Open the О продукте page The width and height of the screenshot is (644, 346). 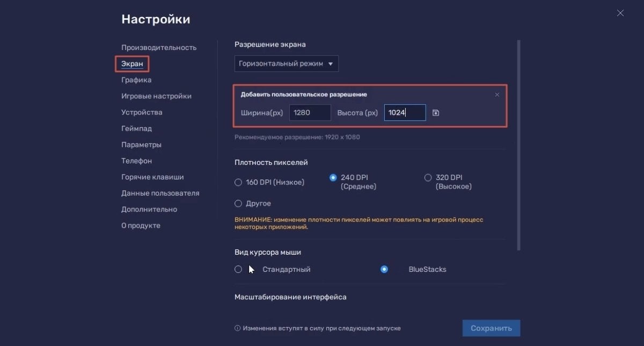[141, 226]
